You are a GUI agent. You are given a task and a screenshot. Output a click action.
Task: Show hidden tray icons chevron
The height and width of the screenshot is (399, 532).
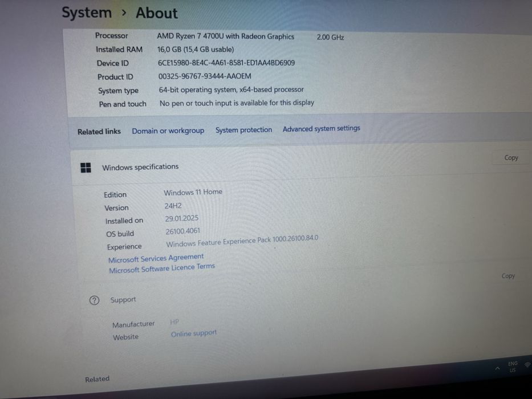pos(497,368)
